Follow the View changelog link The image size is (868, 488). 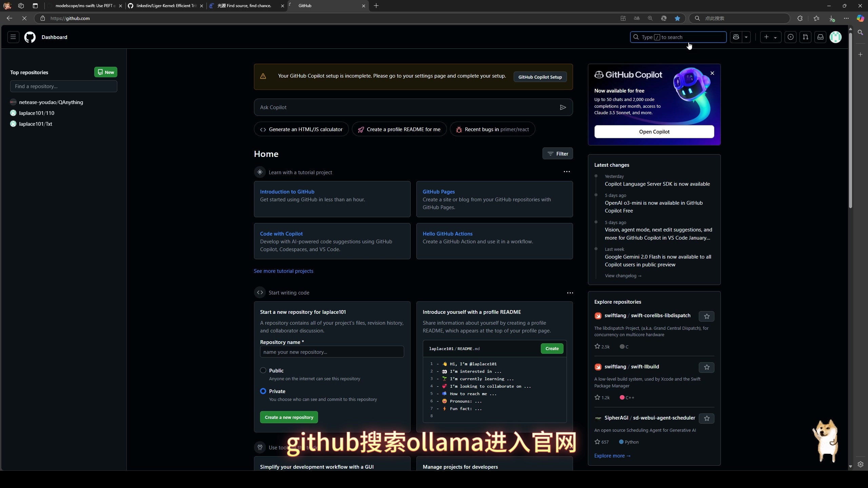623,276
